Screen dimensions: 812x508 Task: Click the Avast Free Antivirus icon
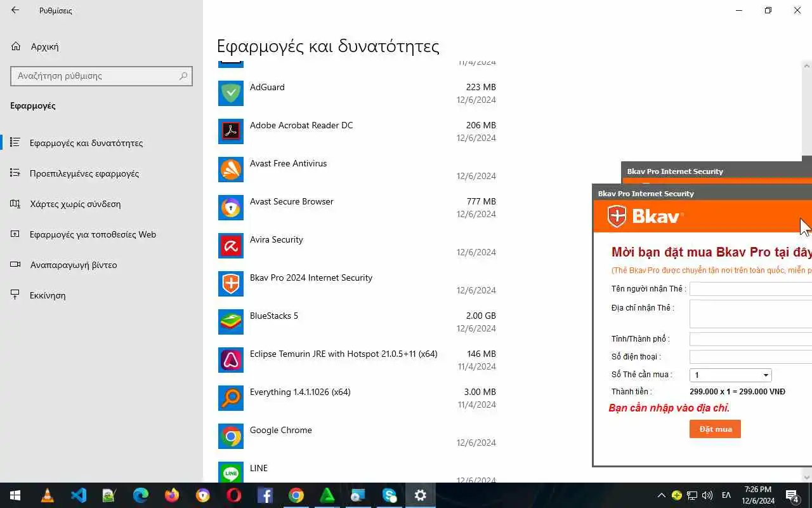pos(231,170)
